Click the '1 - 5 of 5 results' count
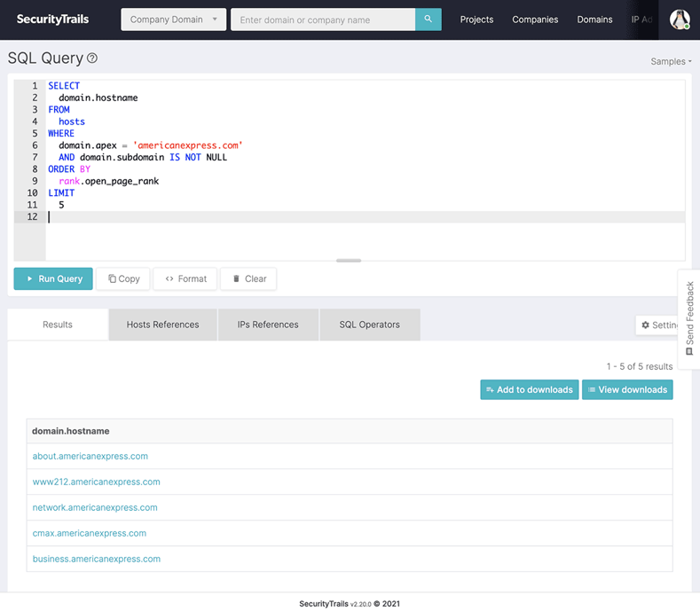700x611 pixels. [x=640, y=366]
